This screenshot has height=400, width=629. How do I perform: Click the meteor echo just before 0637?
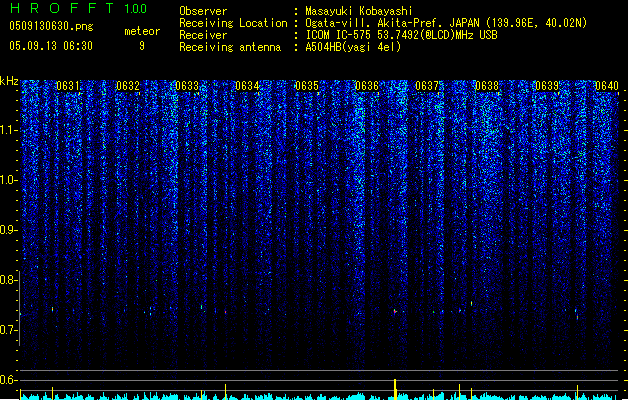pos(395,311)
